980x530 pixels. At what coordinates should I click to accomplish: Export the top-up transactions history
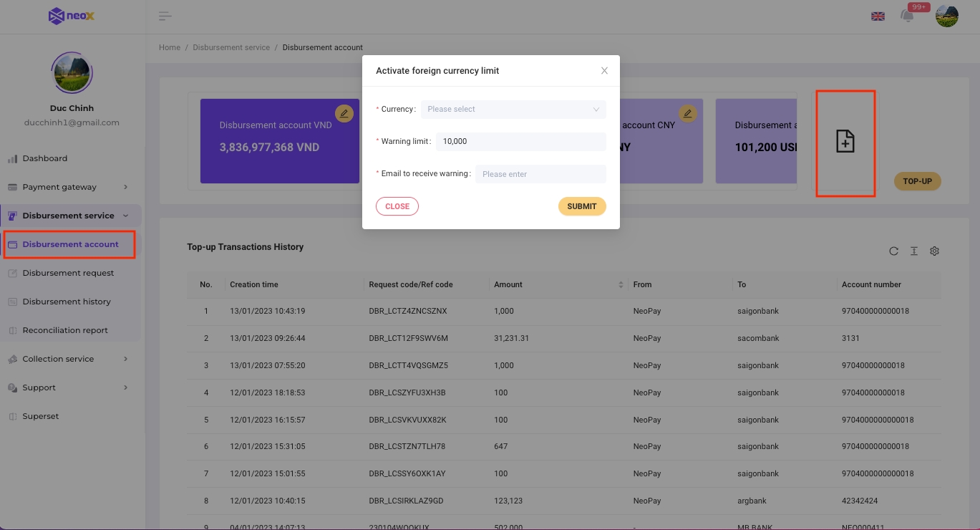pyautogui.click(x=914, y=251)
